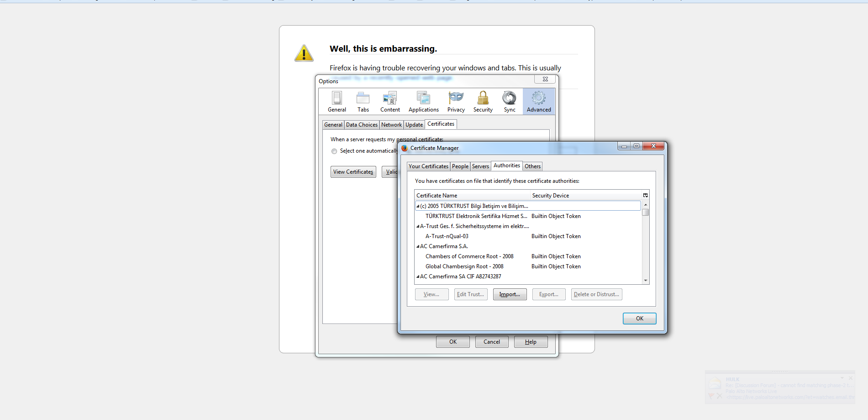This screenshot has height=420, width=868.
Task: Sort by the Security Device column header
Action: 586,195
